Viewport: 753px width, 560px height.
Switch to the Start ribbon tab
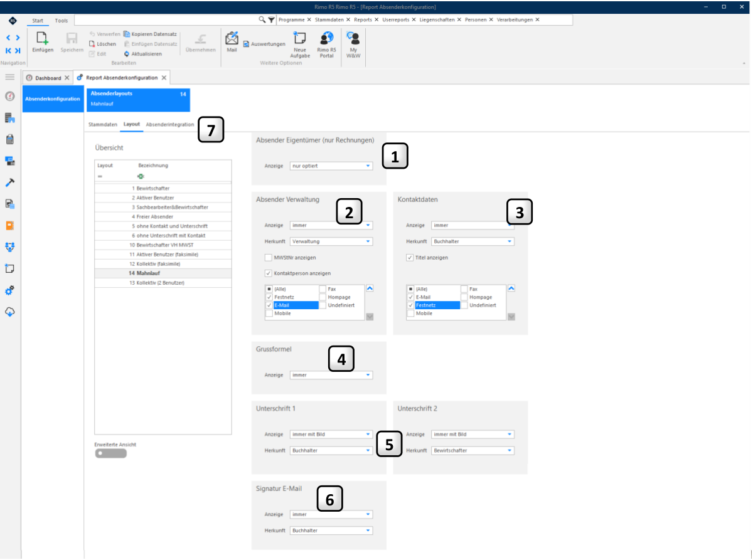38,21
